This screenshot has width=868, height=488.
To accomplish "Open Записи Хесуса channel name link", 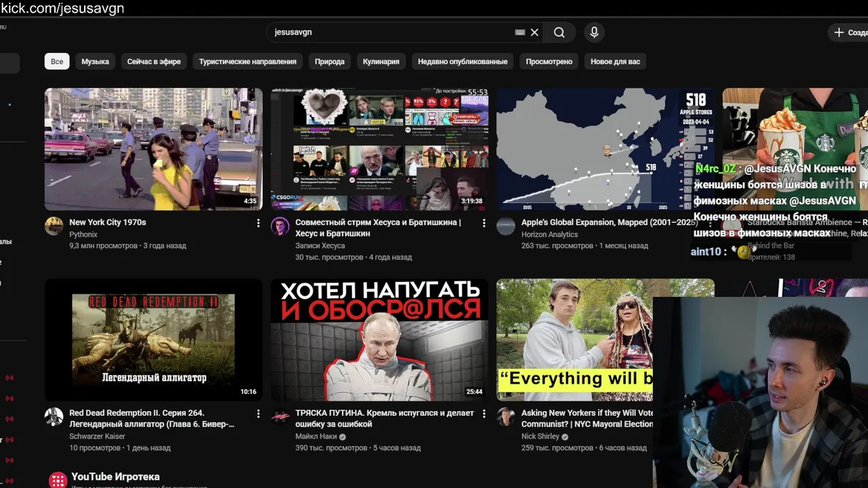I will click(320, 246).
